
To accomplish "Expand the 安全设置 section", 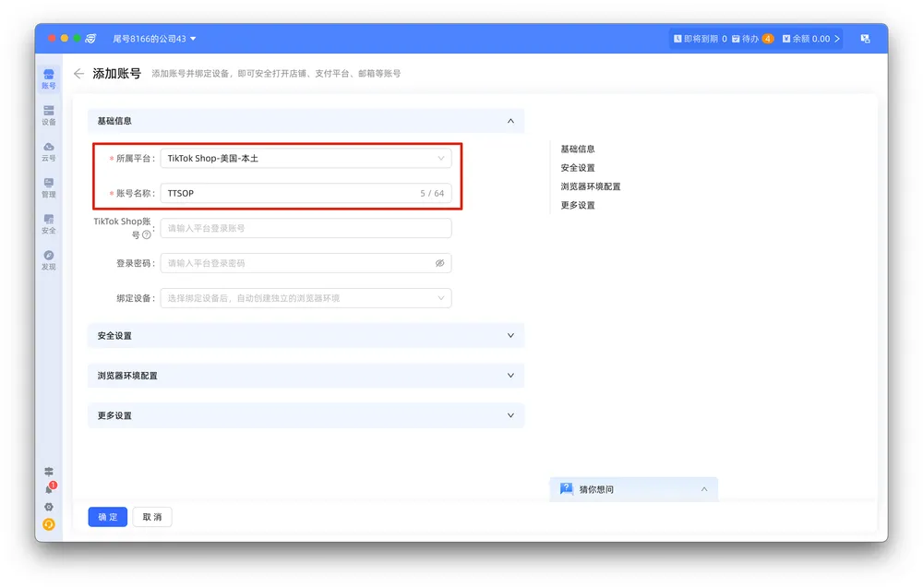I will [x=306, y=336].
